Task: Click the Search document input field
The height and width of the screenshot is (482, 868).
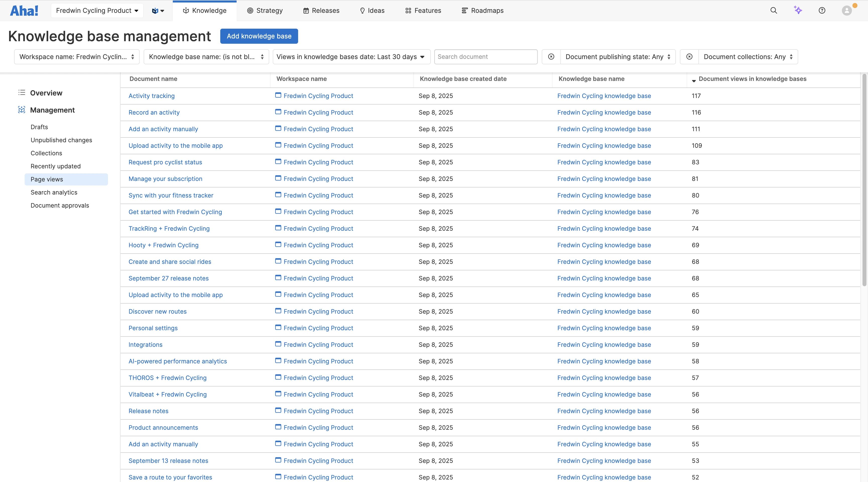Action: [x=485, y=57]
